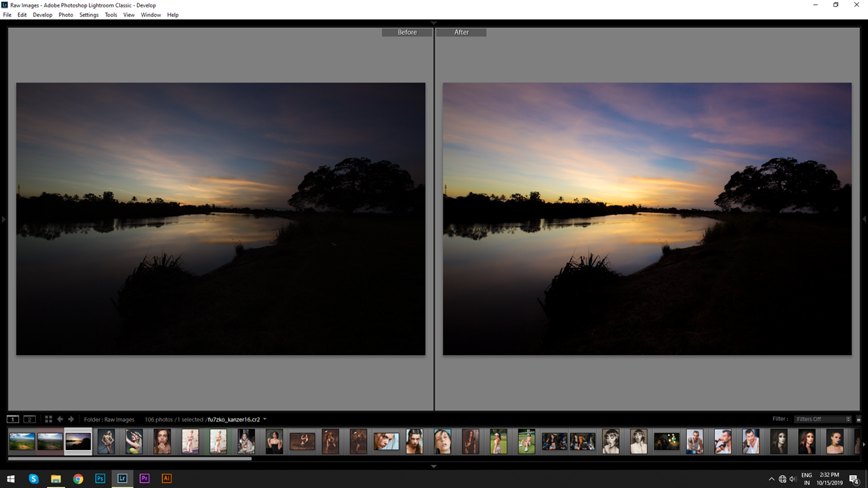Screen dimensions: 868x488
Task: Click ENG IN language indicator
Action: point(807,479)
